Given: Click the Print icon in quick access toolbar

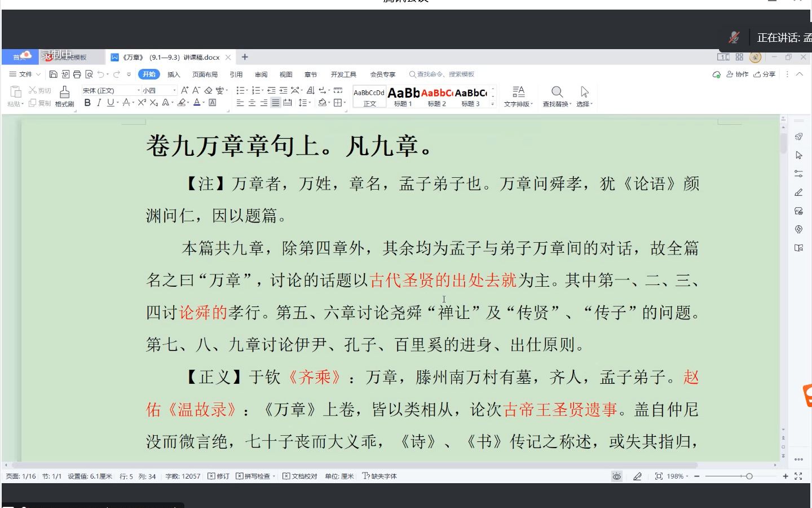Looking at the screenshot, I should 77,74.
